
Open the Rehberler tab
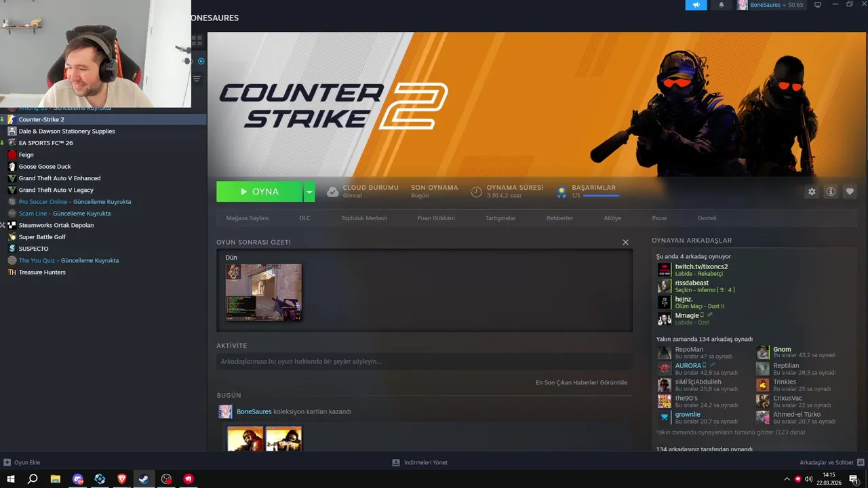pyautogui.click(x=559, y=218)
